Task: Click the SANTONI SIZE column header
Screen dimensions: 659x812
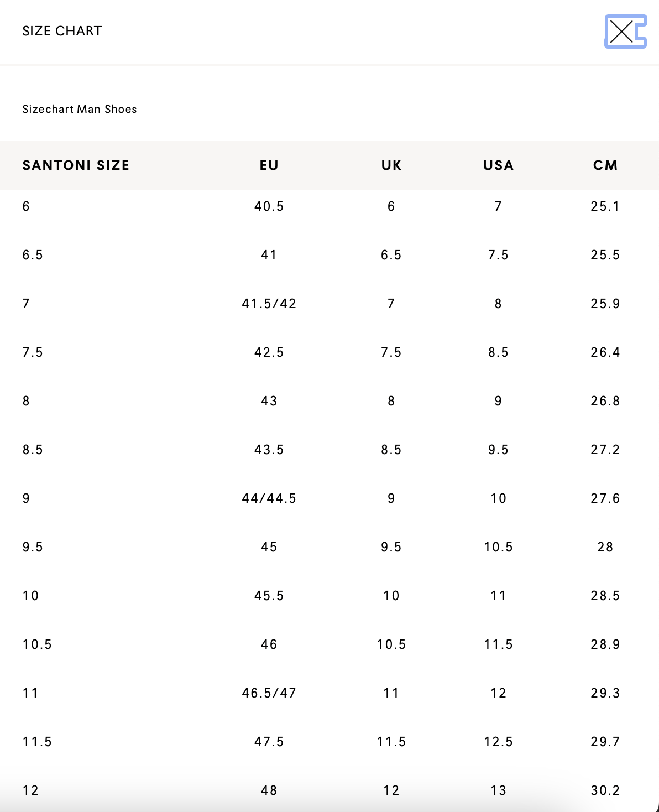Action: tap(76, 165)
